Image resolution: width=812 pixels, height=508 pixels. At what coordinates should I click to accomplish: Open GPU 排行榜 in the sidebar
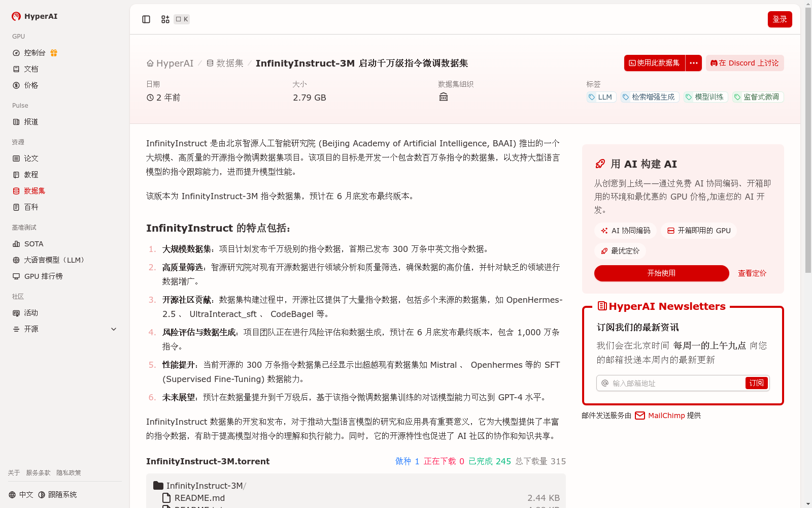click(x=43, y=276)
